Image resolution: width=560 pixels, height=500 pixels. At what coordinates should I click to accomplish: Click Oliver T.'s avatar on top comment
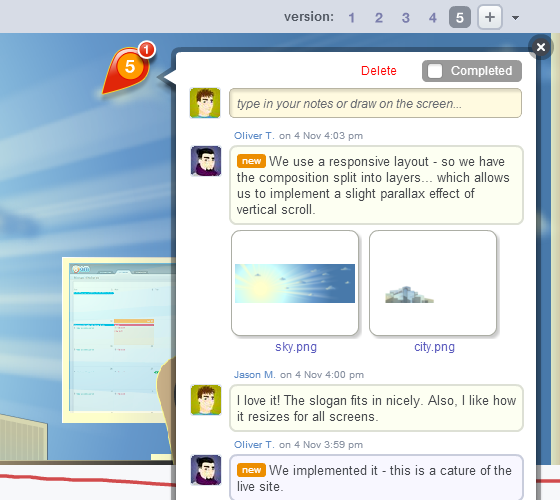click(x=206, y=161)
